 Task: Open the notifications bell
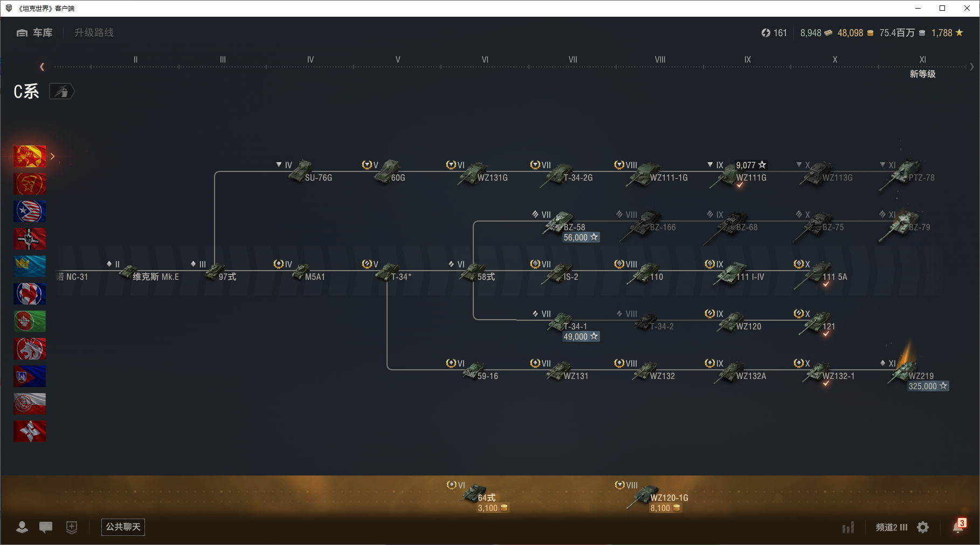(x=958, y=527)
